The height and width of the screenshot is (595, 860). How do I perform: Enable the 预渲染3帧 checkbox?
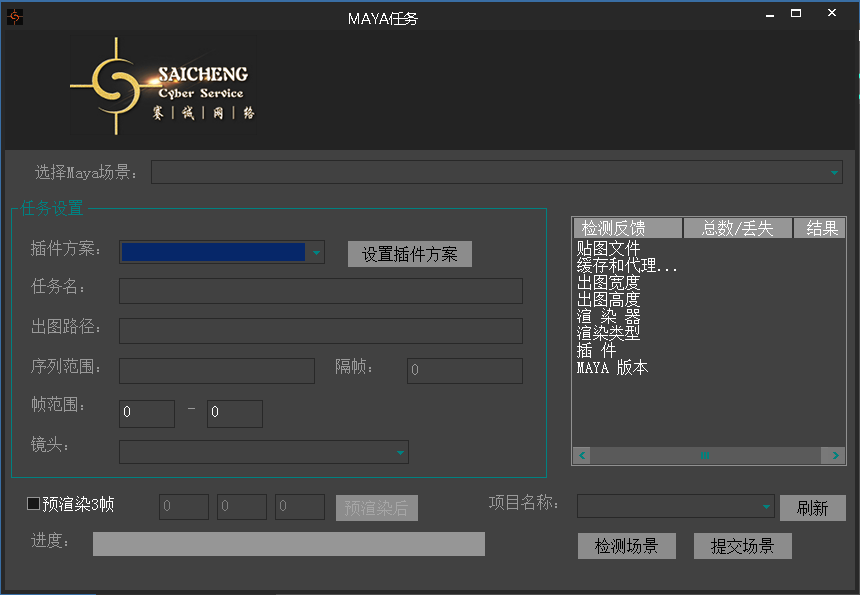click(34, 504)
